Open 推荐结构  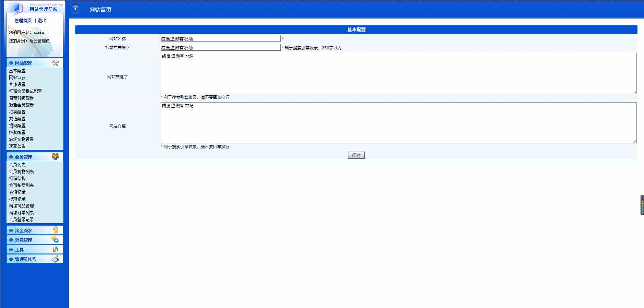click(x=17, y=178)
